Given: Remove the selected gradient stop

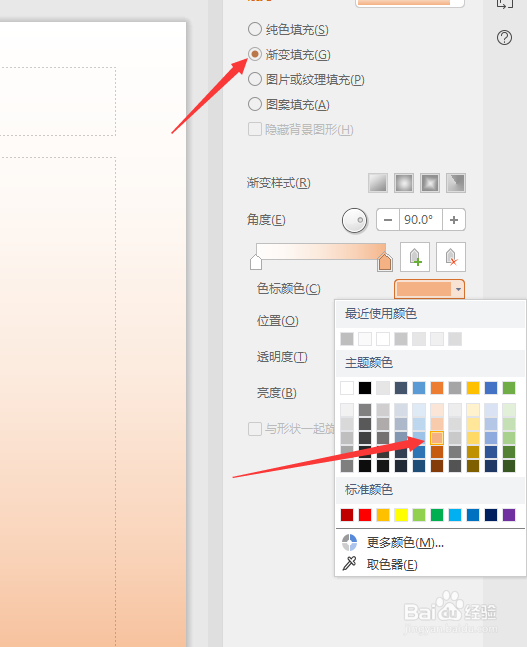Looking at the screenshot, I should coord(451,257).
